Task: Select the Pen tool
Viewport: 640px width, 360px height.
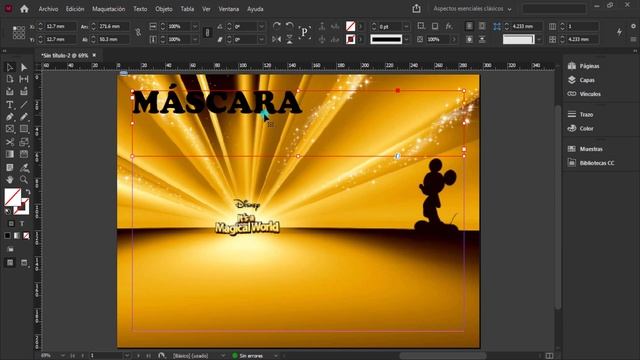Action: pos(10,117)
